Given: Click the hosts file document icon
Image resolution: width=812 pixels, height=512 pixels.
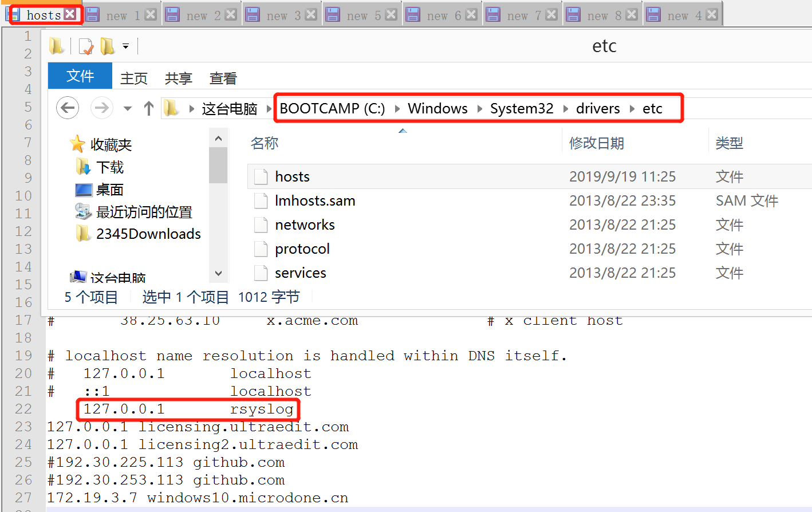Looking at the screenshot, I should [261, 176].
